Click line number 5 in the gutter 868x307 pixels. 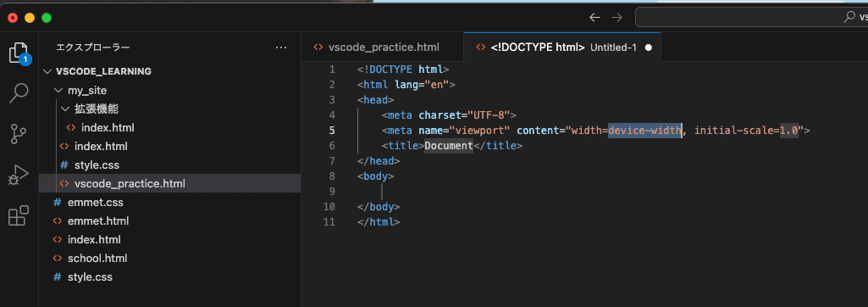(332, 131)
